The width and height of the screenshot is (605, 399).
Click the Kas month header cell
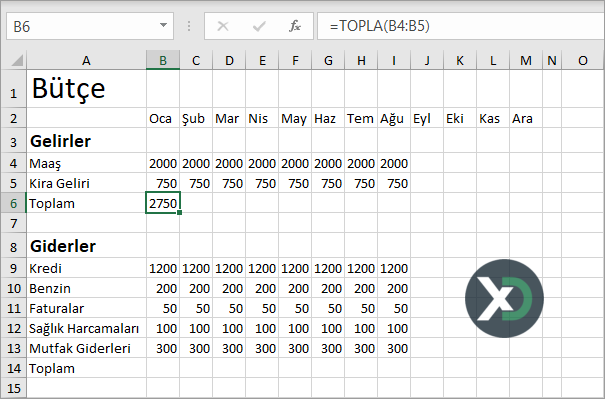[493, 118]
